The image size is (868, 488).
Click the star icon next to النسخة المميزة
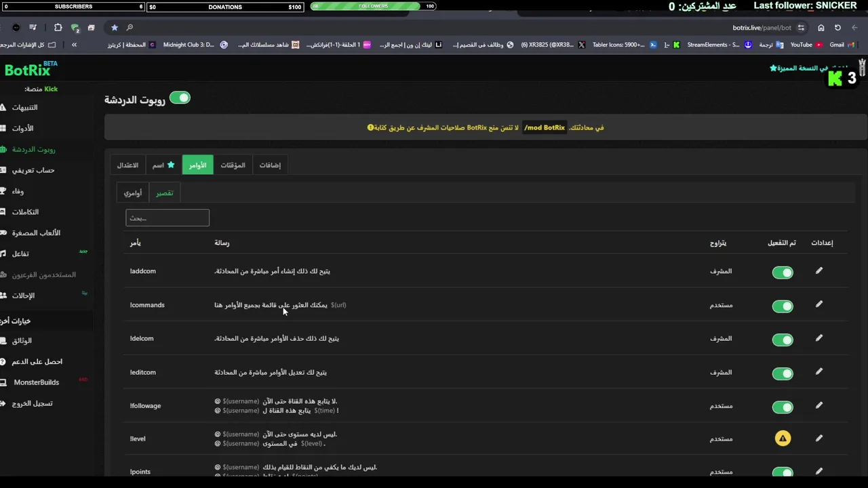pyautogui.click(x=773, y=68)
